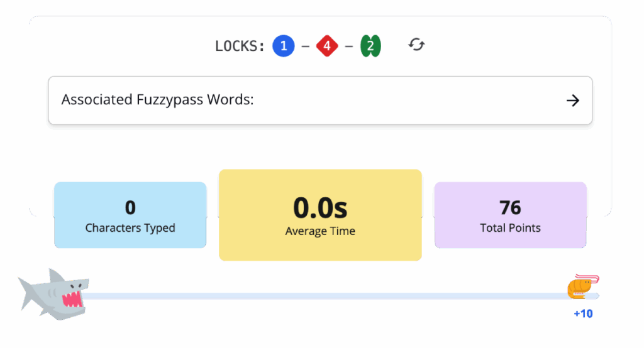Pick the green lock numbered 2
This screenshot has height=348, width=644.
coord(370,46)
